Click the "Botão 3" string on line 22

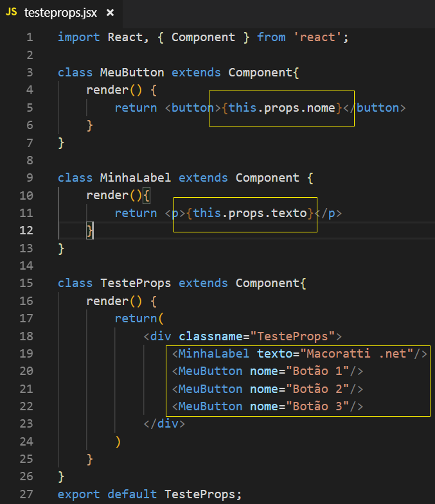point(317,406)
